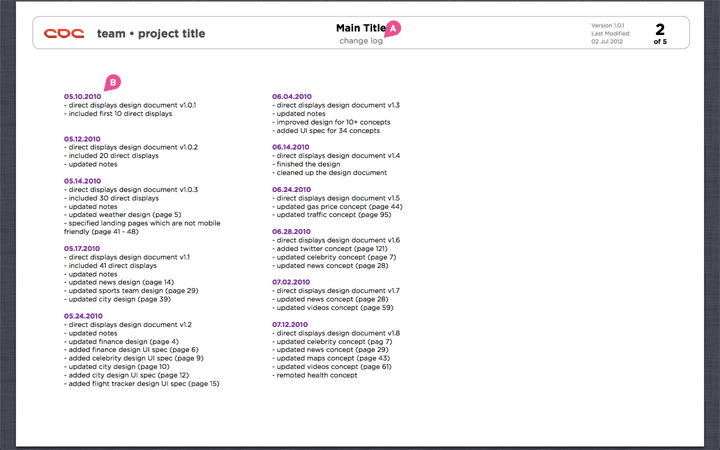Image resolution: width=720 pixels, height=450 pixels.
Task: Jump to the 05.24.2010 entry heading
Action: (x=81, y=316)
